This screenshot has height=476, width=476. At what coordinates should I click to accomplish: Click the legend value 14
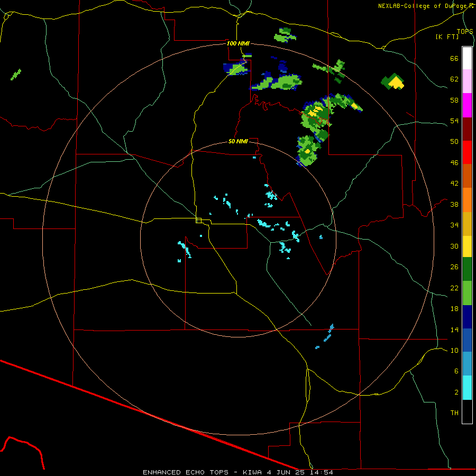[454, 329]
